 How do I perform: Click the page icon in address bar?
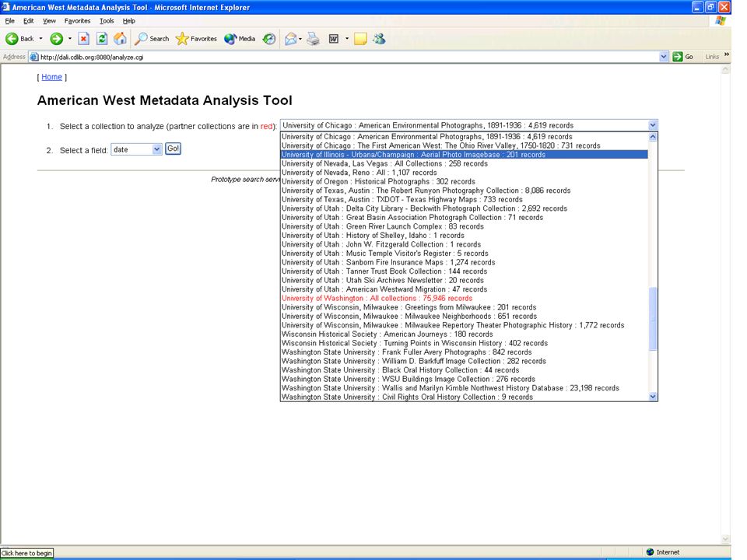[x=33, y=57]
